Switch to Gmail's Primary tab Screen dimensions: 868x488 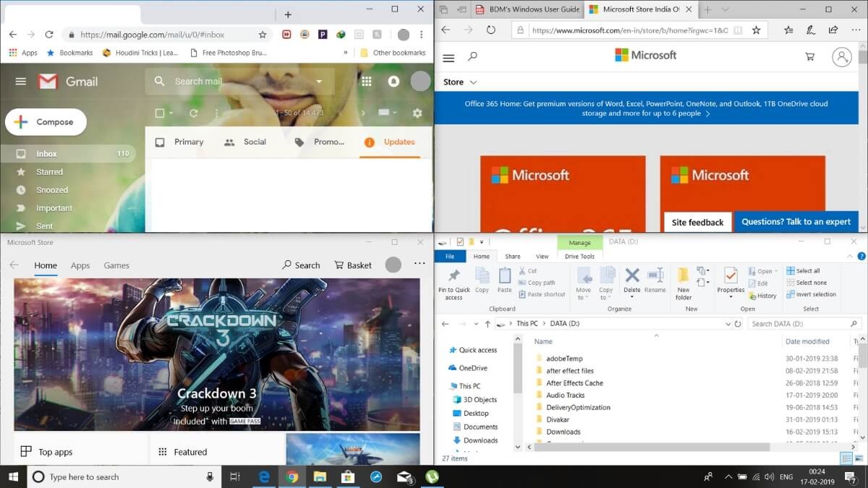tap(179, 142)
